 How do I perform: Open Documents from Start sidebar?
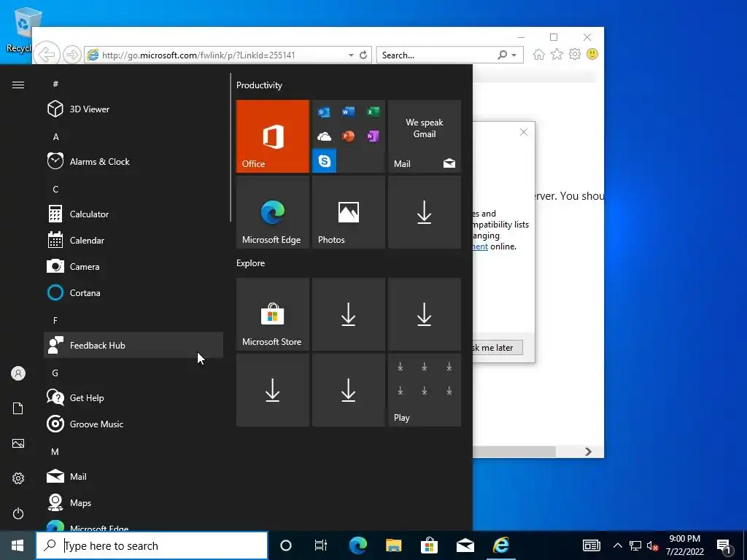(18, 408)
